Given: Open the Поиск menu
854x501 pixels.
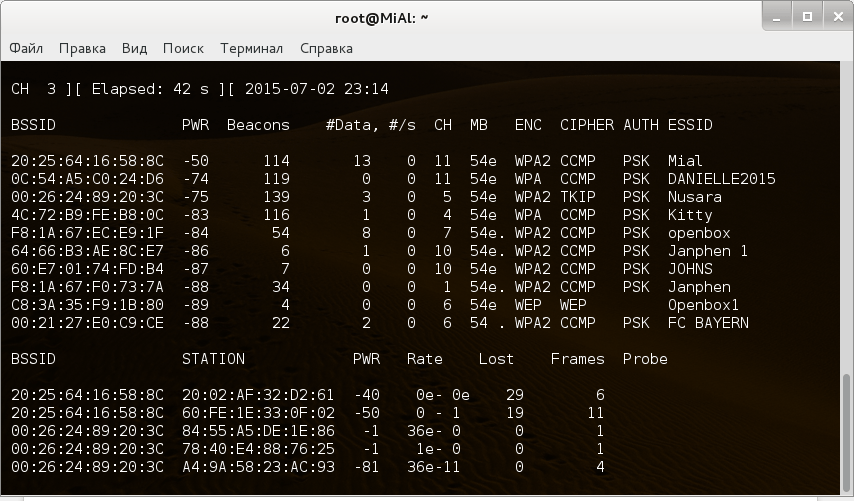Looking at the screenshot, I should point(183,48).
